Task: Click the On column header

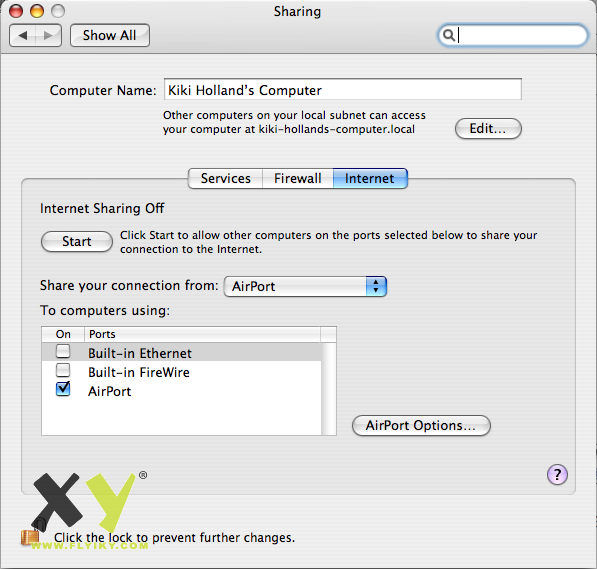Action: 63,334
